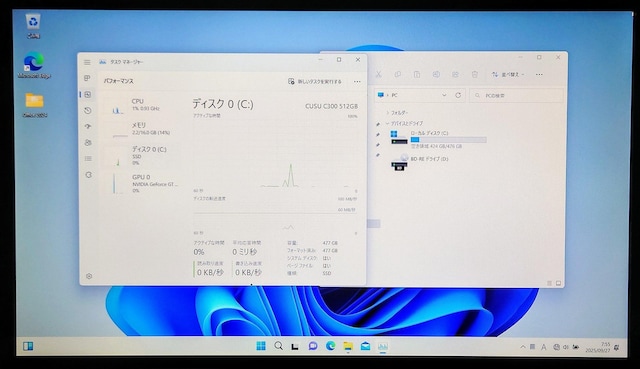Screen dimensions: 640x369
Task: Select the folder icon on the desktop
Action: [x=34, y=105]
